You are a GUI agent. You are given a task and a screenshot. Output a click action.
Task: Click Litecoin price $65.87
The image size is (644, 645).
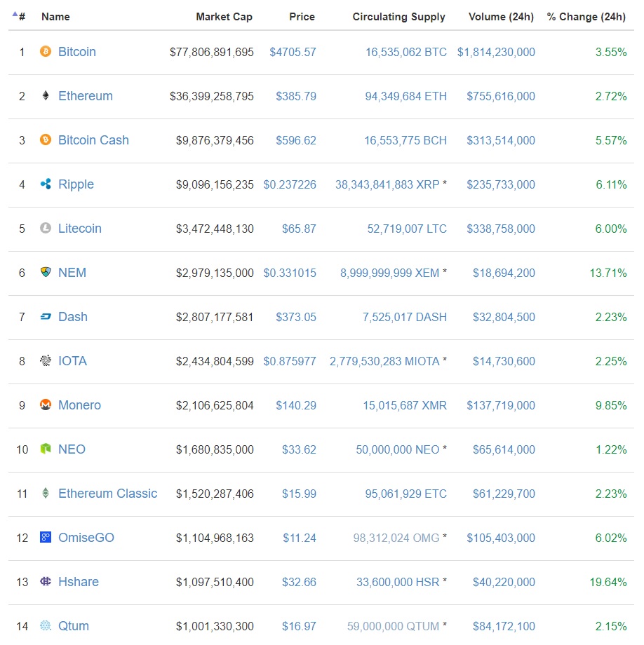299,229
